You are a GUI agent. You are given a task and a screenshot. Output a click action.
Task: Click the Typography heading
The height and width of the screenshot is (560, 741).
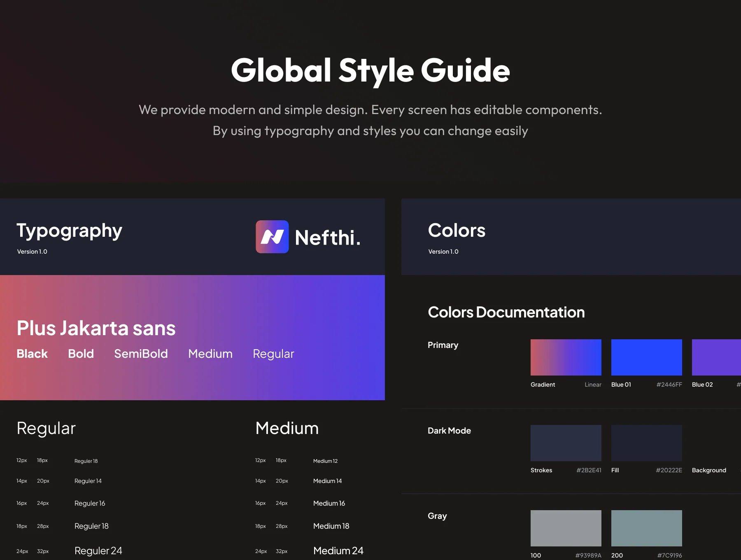click(x=69, y=231)
